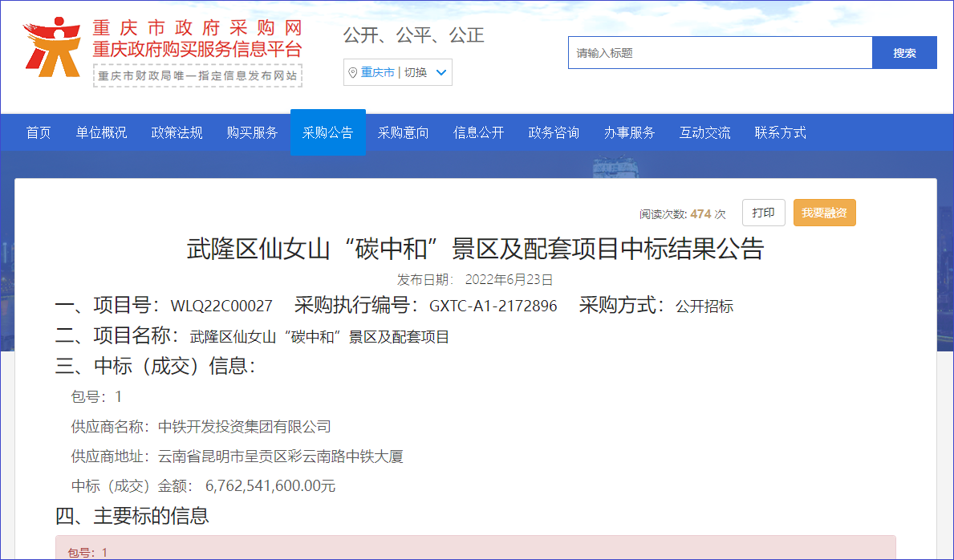Screen dimensions: 954x560
Task: Open the 办事服务 menu item
Action: (629, 133)
